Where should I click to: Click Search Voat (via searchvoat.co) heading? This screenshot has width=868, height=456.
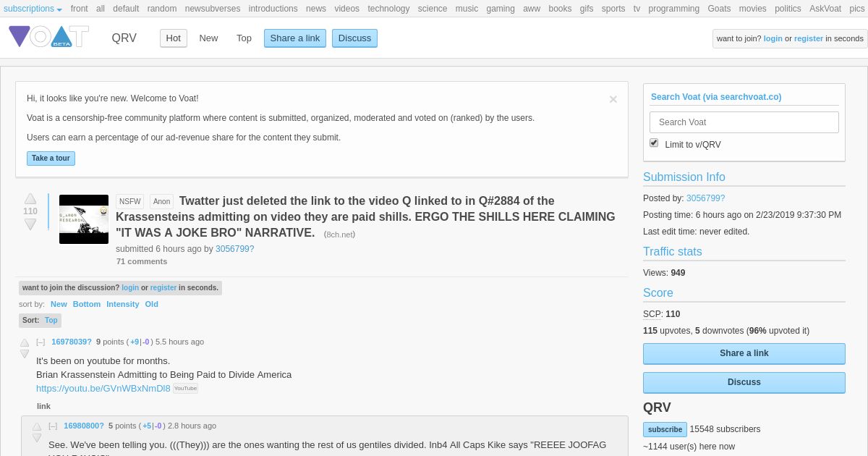pyautogui.click(x=716, y=96)
